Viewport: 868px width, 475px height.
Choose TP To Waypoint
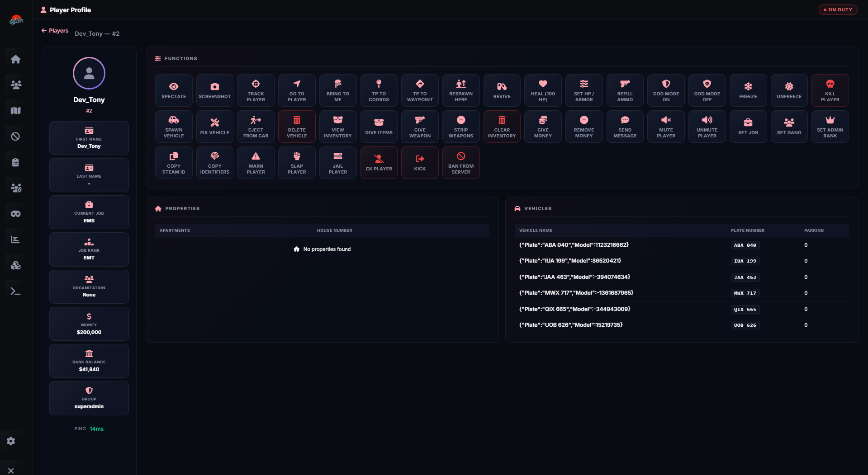click(x=420, y=90)
